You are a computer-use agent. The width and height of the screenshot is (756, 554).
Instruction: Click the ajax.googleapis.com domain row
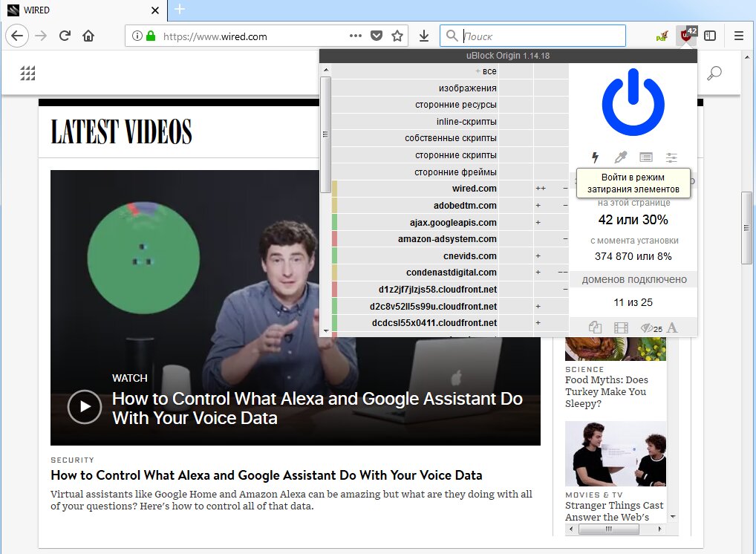[414, 222]
